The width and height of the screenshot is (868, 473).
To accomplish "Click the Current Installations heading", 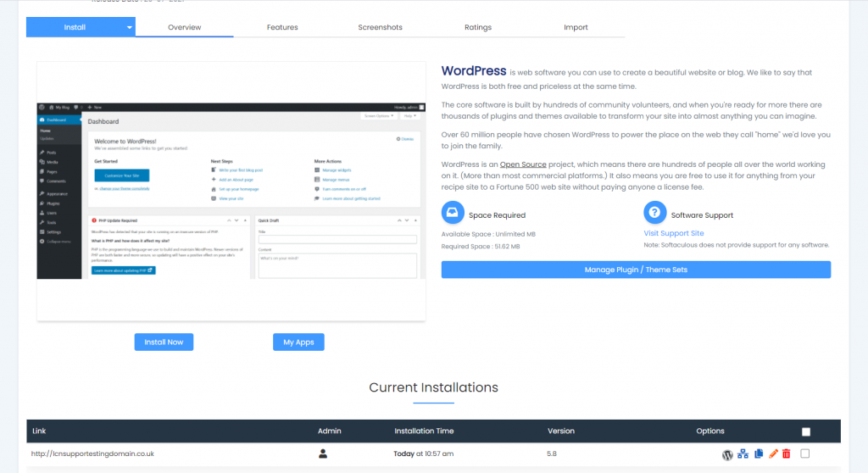I will tap(433, 387).
